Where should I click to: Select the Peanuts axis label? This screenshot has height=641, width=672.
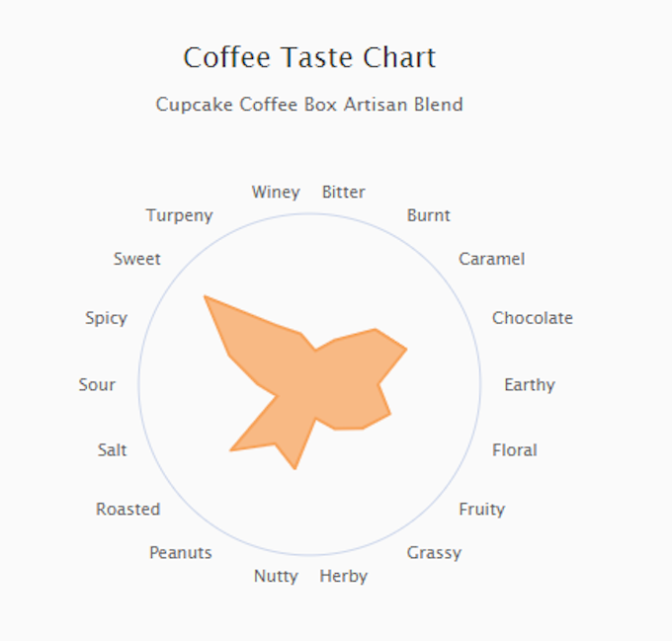pos(181,552)
